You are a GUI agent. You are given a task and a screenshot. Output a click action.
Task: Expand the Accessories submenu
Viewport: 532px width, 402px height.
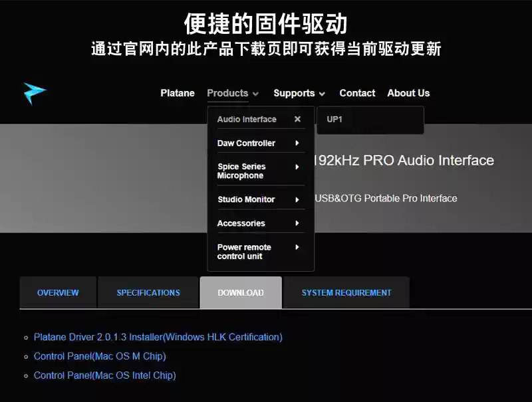tap(297, 223)
